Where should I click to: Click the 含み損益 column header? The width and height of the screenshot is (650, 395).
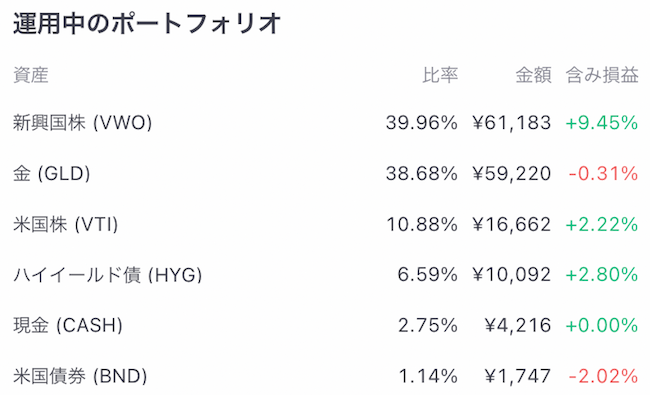click(602, 75)
